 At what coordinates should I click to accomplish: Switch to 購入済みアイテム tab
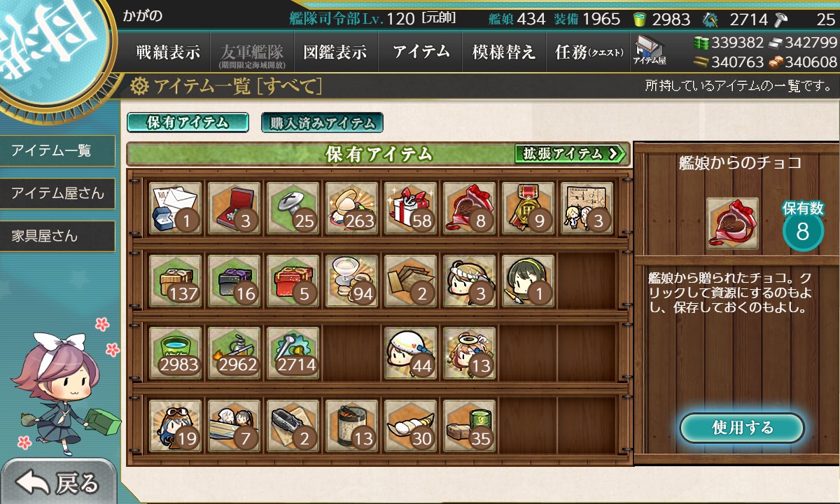(x=322, y=122)
